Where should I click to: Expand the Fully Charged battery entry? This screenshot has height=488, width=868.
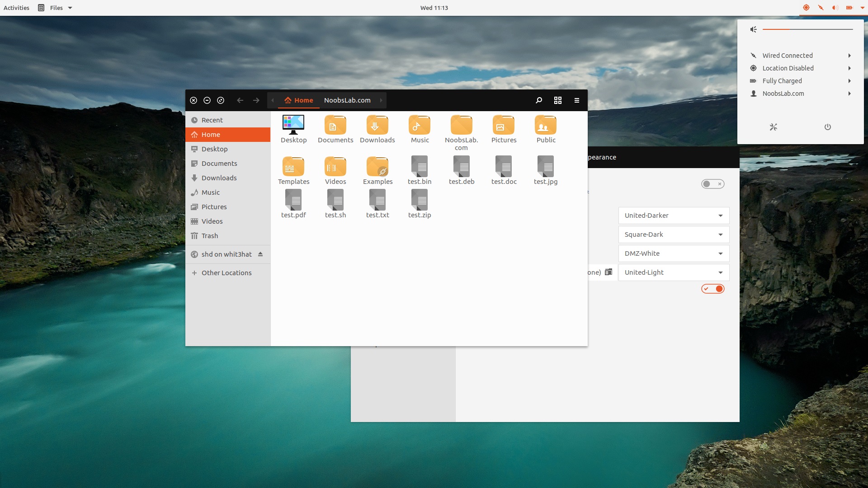click(800, 81)
